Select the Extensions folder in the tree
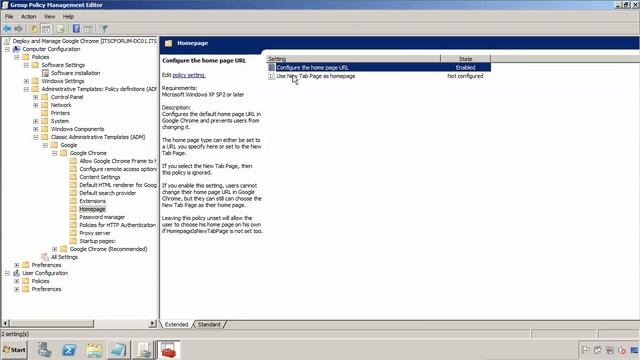The width and height of the screenshot is (640, 360). [x=92, y=201]
